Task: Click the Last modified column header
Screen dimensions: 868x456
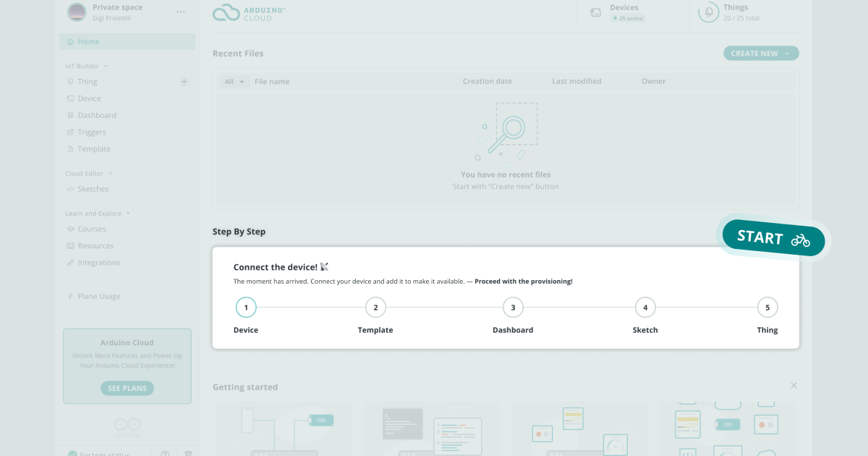Action: (x=576, y=81)
